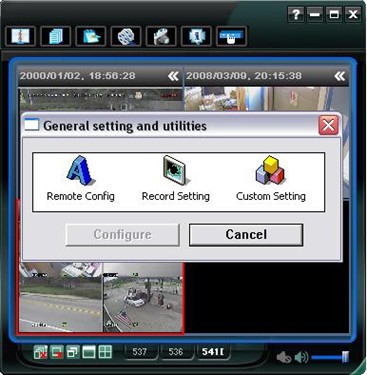Click the speaker volume icon
367x375 pixels.
tap(301, 358)
